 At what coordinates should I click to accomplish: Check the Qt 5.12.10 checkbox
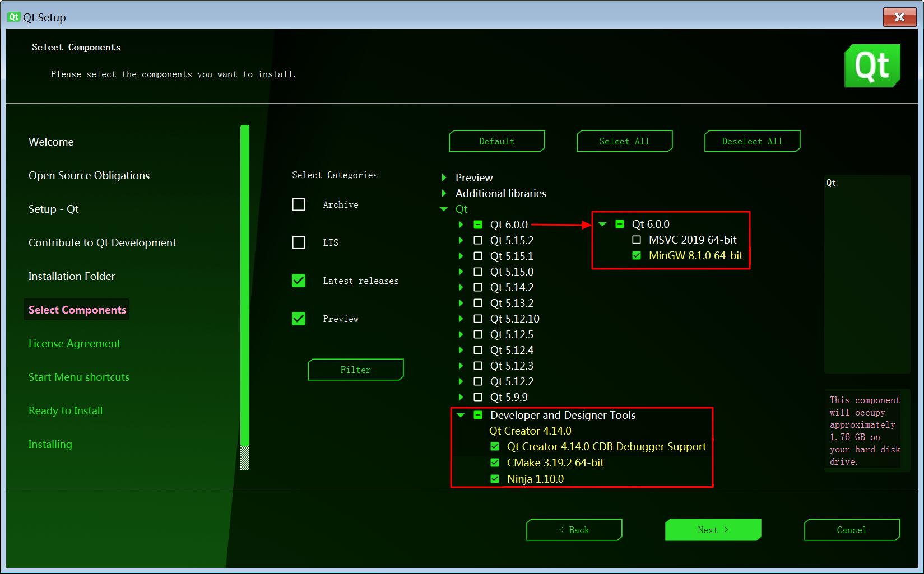pos(478,319)
